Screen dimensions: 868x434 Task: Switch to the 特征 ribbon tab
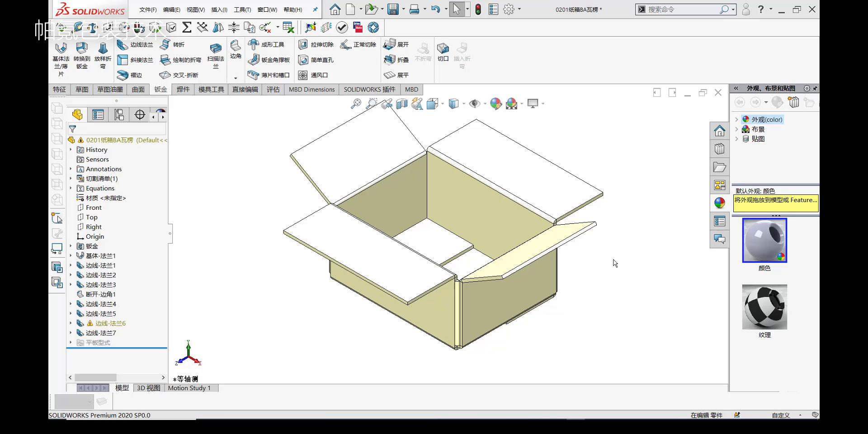(59, 89)
